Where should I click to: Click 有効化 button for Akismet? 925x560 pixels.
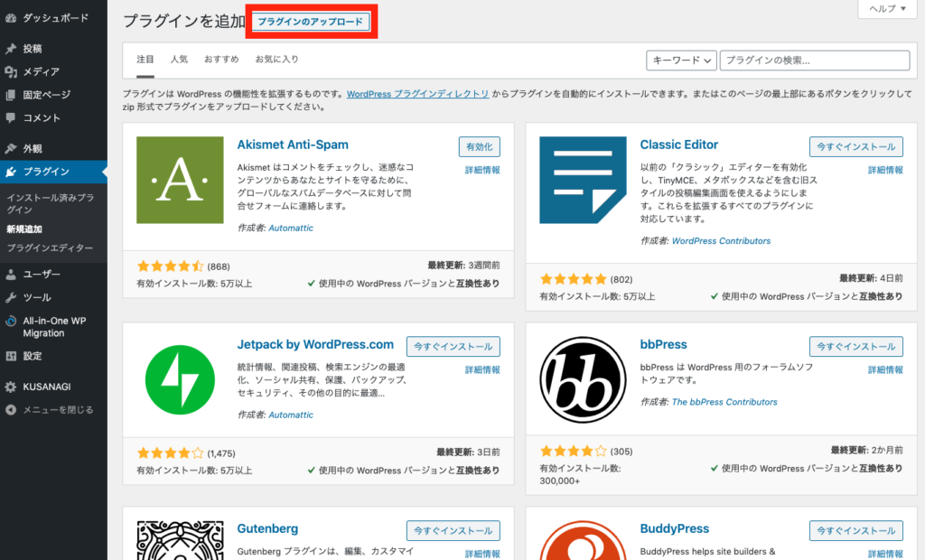pyautogui.click(x=479, y=147)
